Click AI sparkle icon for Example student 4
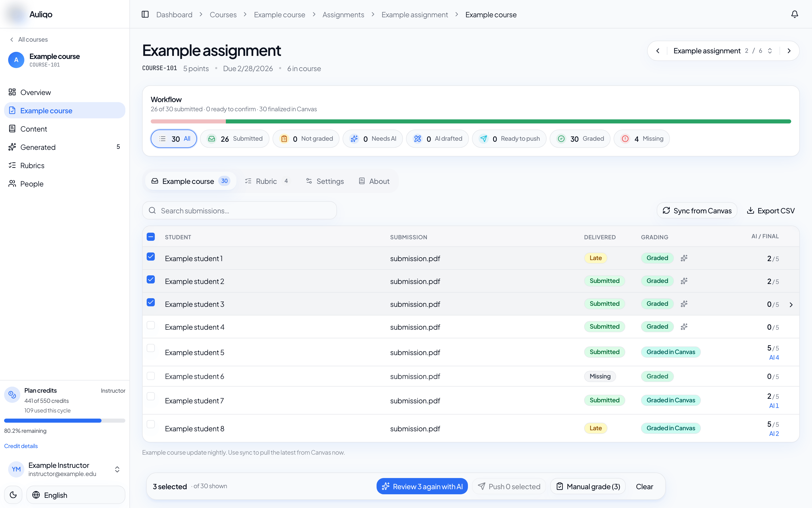 (x=684, y=327)
